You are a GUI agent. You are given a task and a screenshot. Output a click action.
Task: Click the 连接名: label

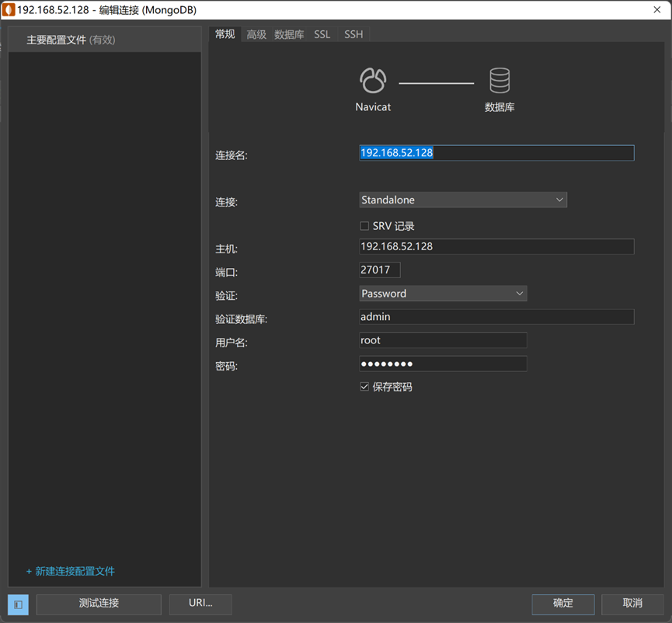[232, 155]
